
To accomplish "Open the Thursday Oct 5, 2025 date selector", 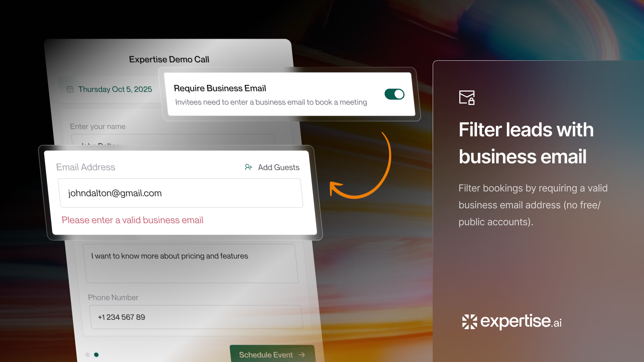I will point(115,89).
